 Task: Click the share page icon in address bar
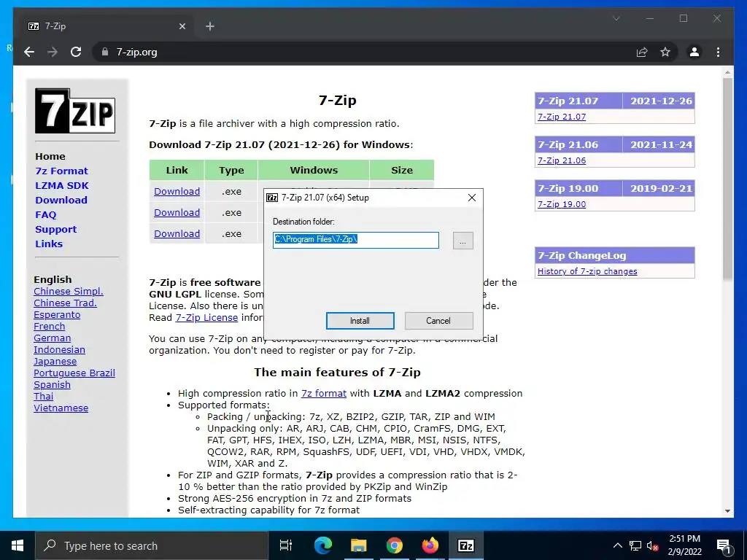click(642, 52)
